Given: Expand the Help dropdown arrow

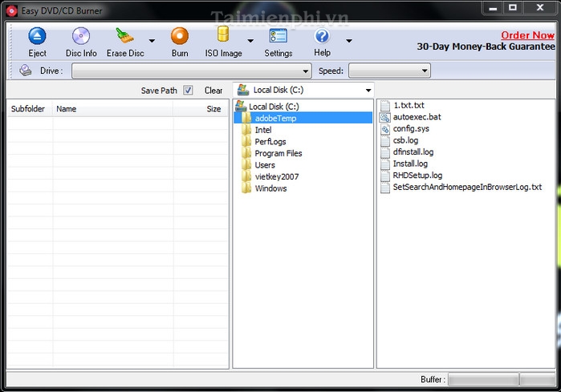Looking at the screenshot, I should click(x=349, y=41).
